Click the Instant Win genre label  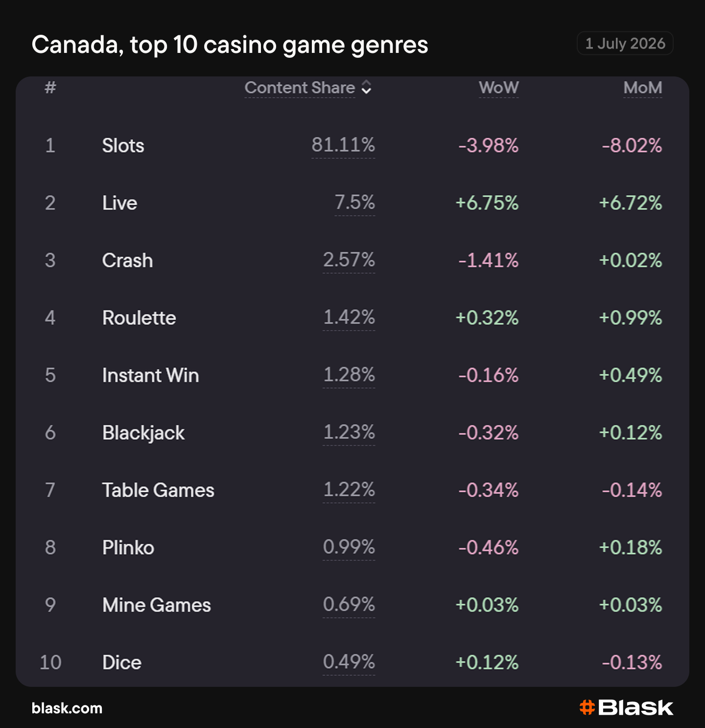151,375
